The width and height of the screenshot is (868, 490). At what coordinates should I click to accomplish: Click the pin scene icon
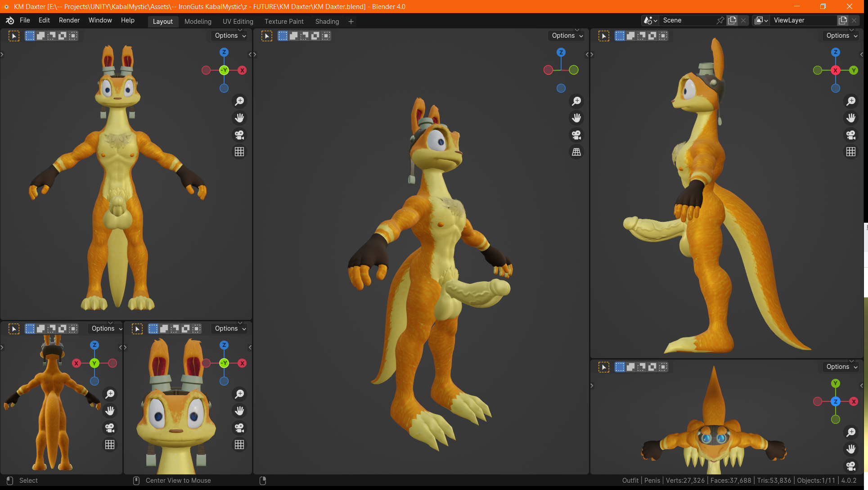pos(720,20)
